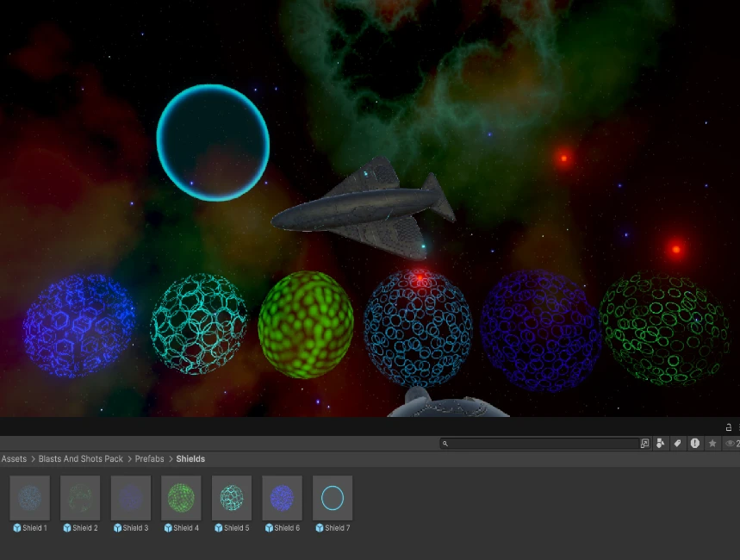The width and height of the screenshot is (740, 560).
Task: Open saved searches favorites star
Action: click(712, 444)
